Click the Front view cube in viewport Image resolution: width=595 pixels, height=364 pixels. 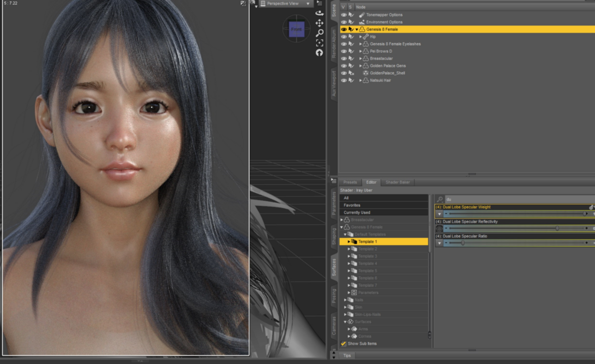(x=297, y=29)
